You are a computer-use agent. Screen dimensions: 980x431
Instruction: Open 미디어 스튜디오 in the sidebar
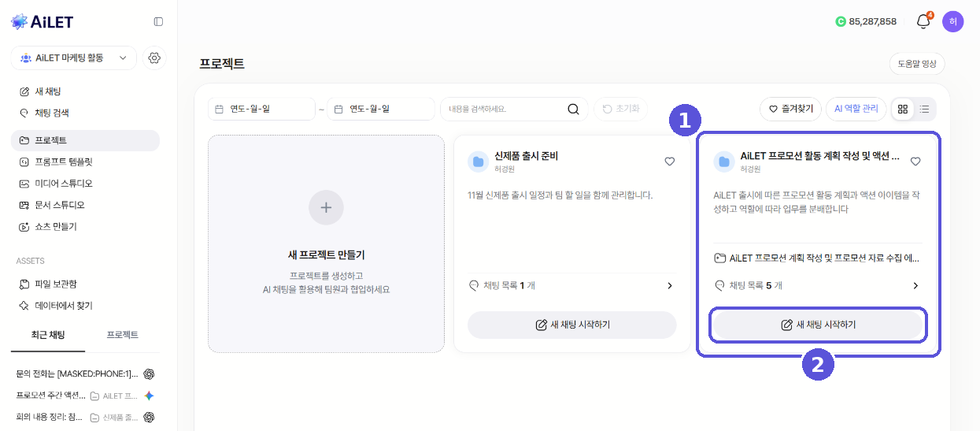point(85,184)
